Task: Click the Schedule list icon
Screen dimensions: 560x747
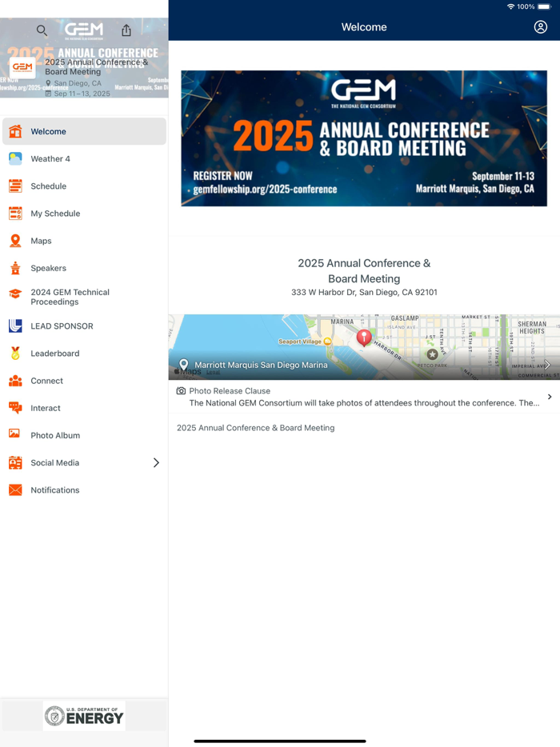Action: click(x=15, y=186)
